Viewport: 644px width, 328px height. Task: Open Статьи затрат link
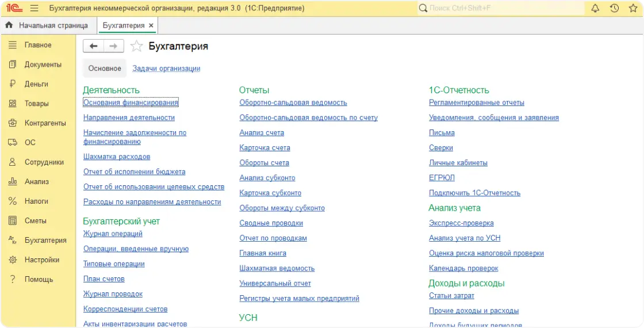click(x=451, y=296)
